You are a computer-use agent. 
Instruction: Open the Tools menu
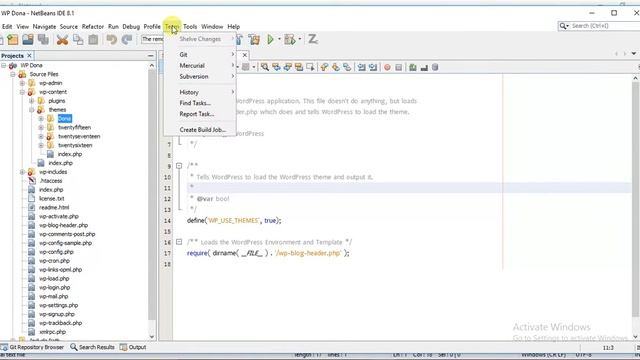tap(190, 27)
